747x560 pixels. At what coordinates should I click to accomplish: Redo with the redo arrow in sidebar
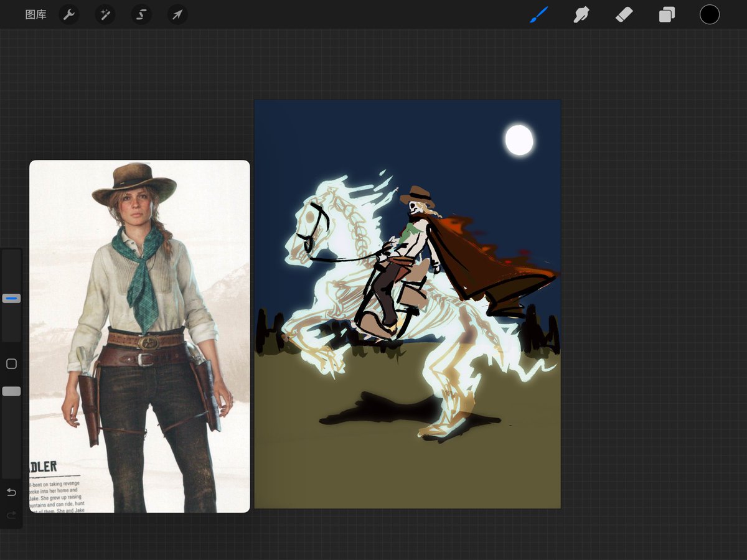11,515
